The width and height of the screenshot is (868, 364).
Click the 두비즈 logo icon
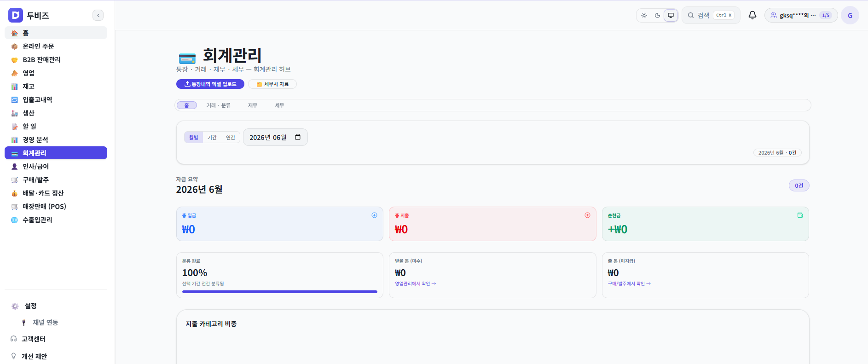tap(16, 15)
